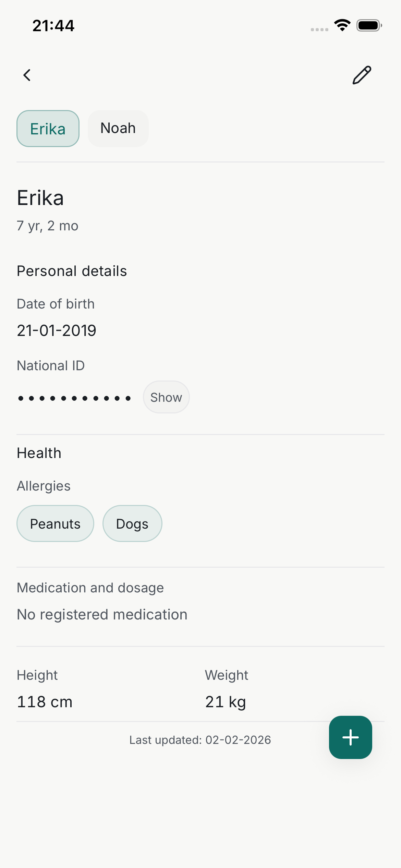Tap the Erika name heading

click(x=40, y=198)
